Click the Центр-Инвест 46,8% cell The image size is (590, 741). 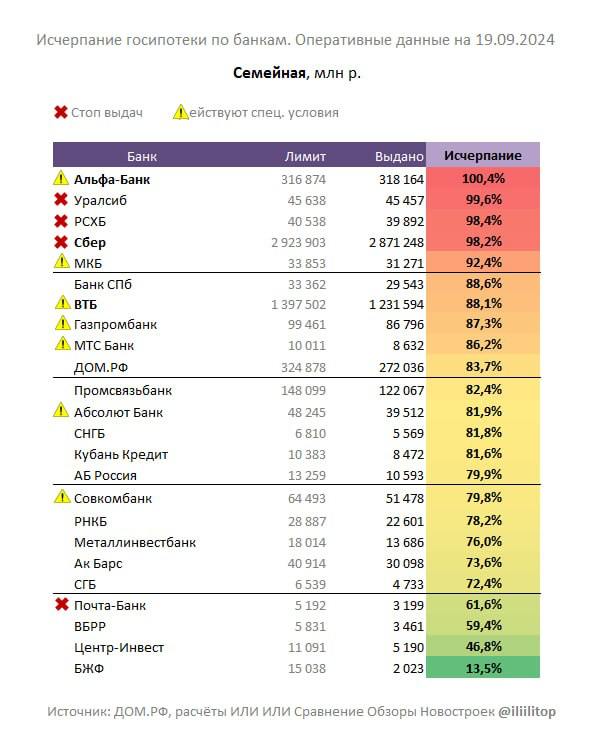[x=483, y=646]
